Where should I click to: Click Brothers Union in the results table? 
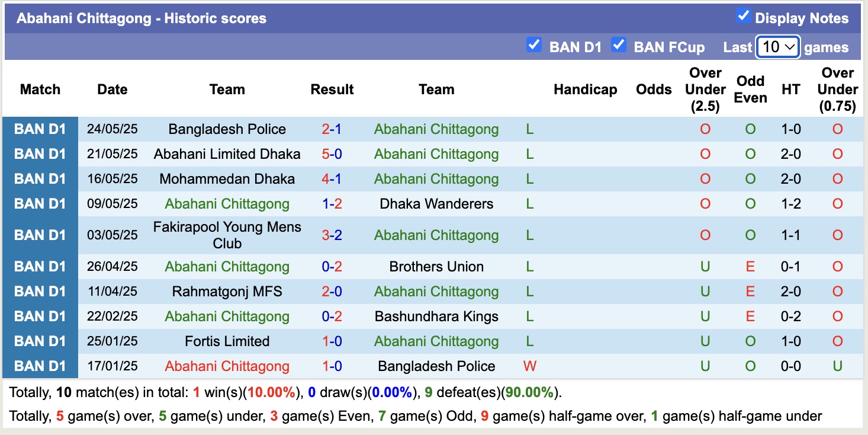coord(436,266)
